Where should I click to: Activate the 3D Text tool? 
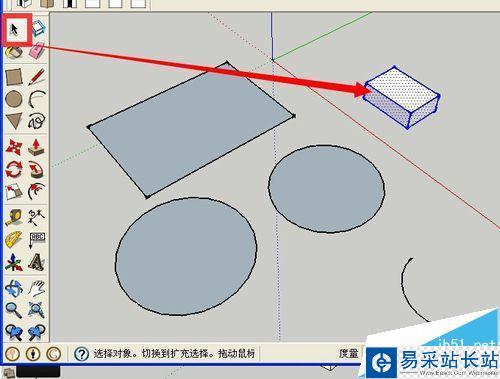[x=37, y=262]
